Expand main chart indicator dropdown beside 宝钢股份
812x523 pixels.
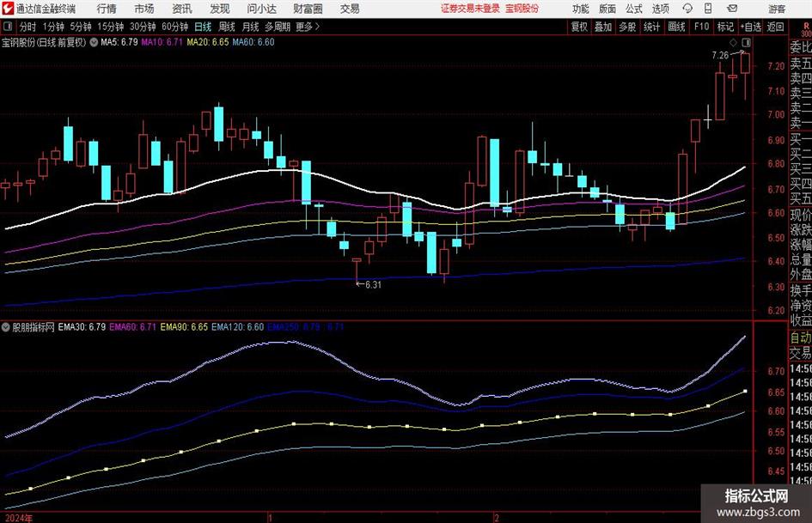coord(94,42)
